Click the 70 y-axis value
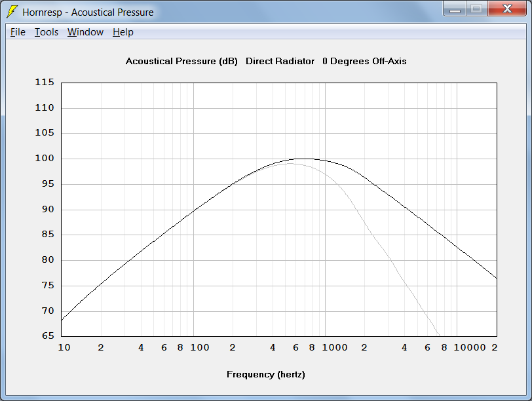The image size is (532, 401). (x=48, y=311)
